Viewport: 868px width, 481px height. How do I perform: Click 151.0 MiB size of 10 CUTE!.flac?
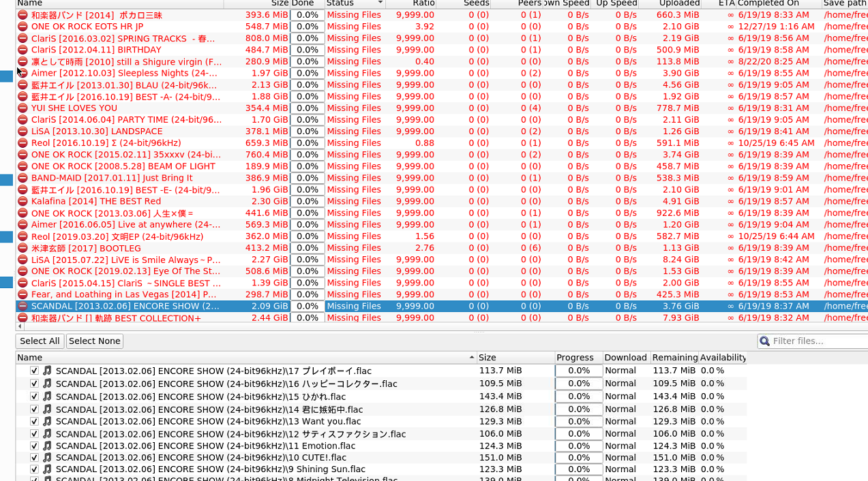500,457
